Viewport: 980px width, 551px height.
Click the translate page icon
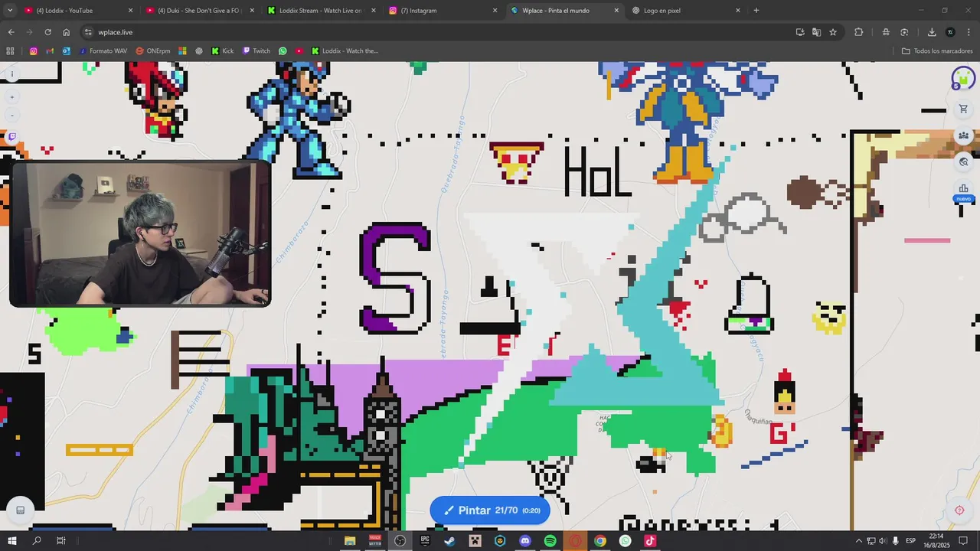coord(816,32)
